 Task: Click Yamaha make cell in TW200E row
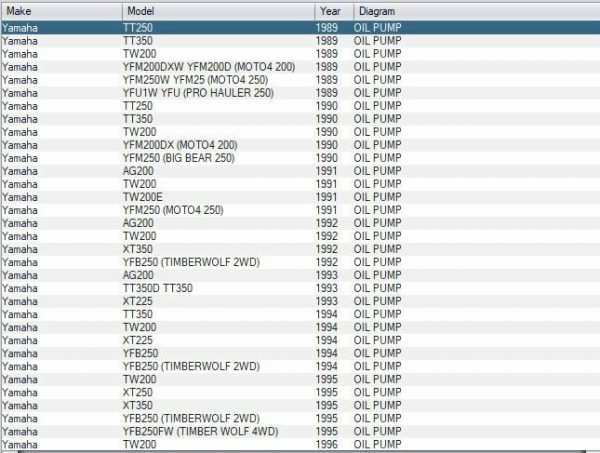click(x=20, y=197)
